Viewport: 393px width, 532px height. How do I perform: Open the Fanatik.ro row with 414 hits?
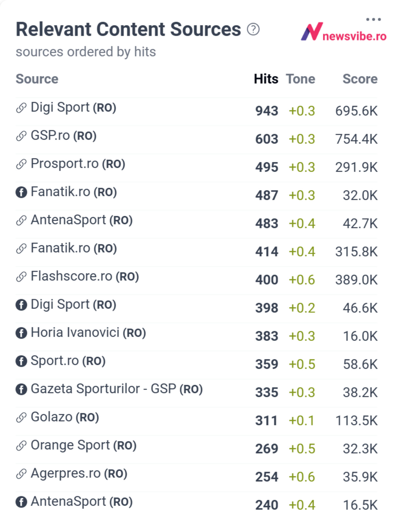[x=196, y=252]
